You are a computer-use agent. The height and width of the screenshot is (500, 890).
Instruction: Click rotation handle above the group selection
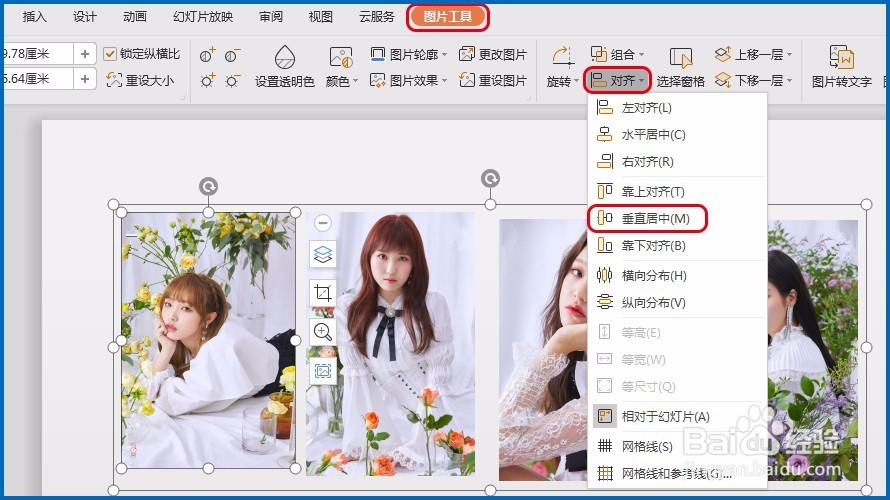490,179
